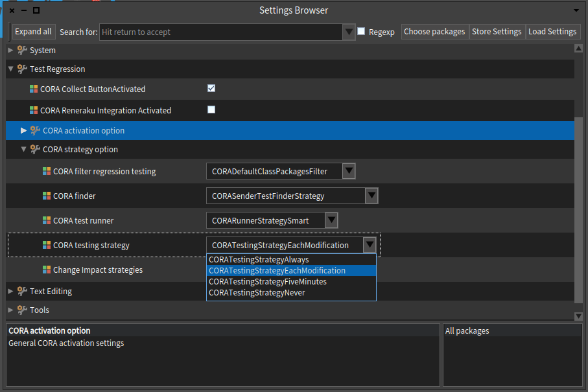Click the settings tree vertical scrollbar thumb

[x=579, y=210]
